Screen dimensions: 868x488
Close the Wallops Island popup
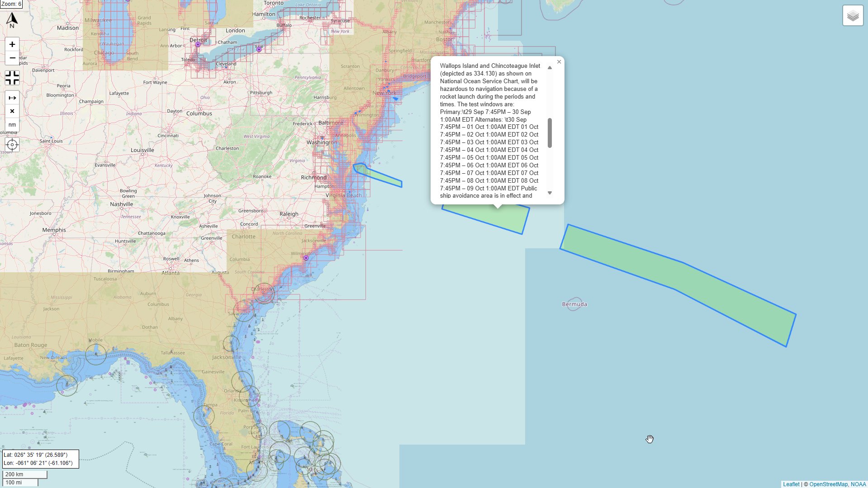pos(559,62)
